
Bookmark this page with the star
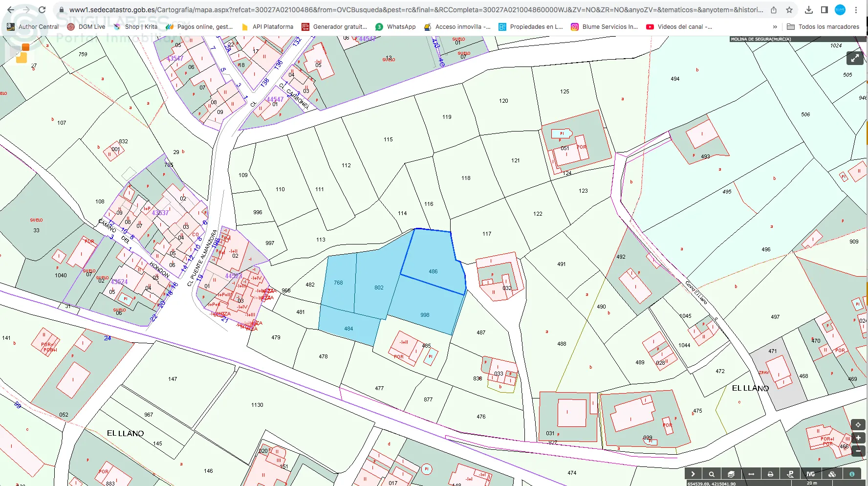tap(789, 10)
